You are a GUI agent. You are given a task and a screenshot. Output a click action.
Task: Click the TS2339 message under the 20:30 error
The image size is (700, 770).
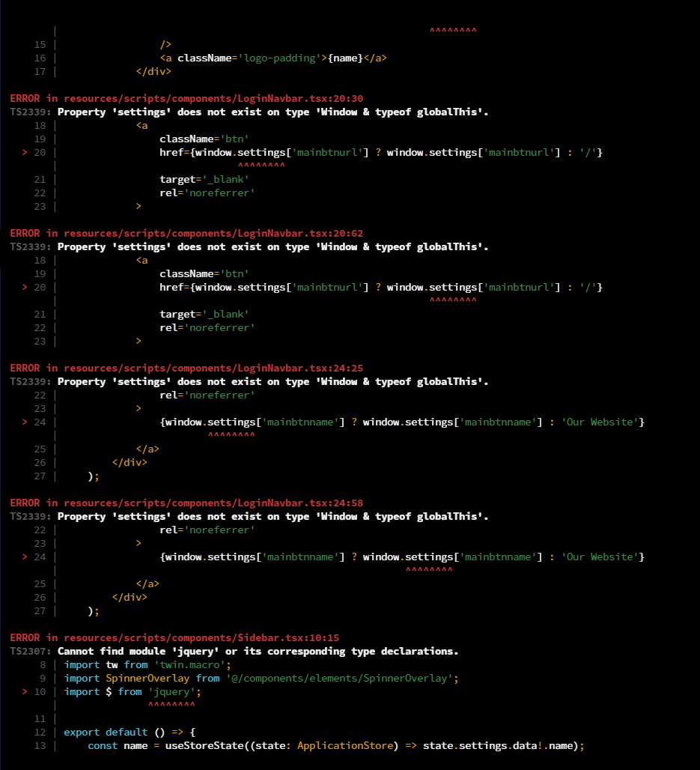click(273, 112)
